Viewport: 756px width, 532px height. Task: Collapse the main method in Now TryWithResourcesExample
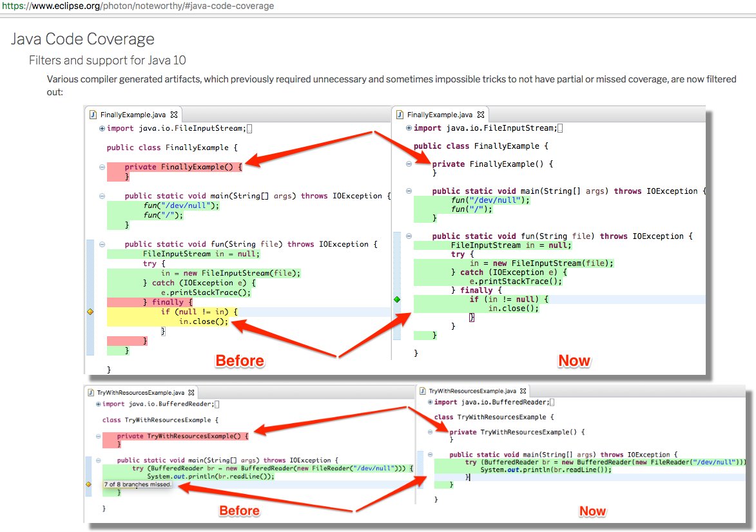[x=430, y=455]
